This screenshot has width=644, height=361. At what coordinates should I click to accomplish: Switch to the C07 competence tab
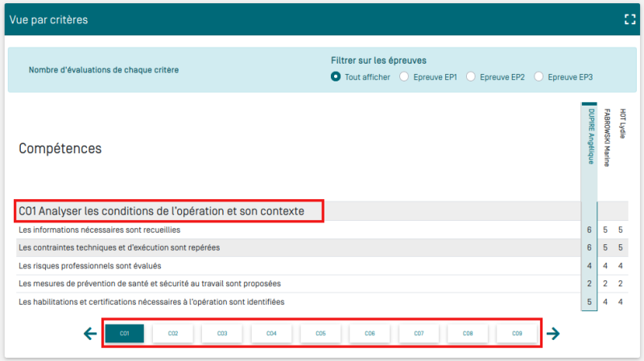[x=419, y=334]
